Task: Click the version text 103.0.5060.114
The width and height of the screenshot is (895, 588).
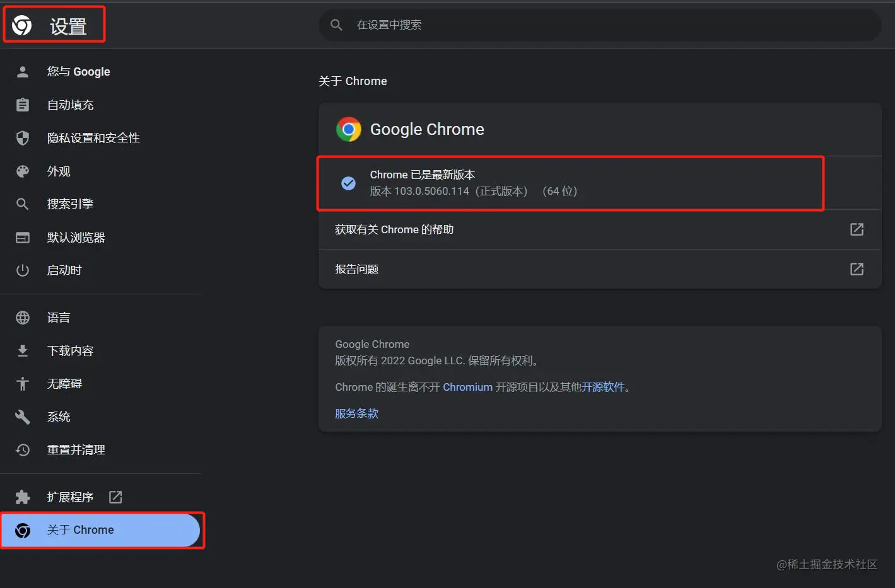Action: click(x=431, y=191)
